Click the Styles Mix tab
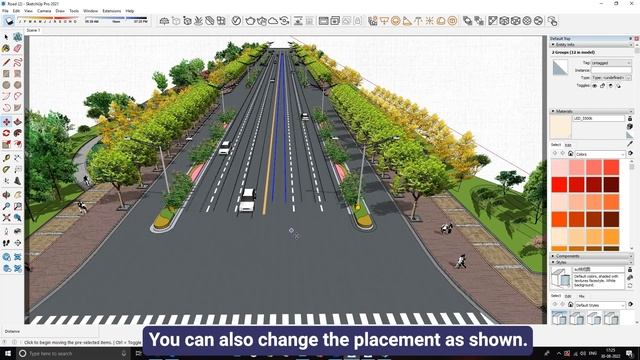Screen dimensions: 640x360 pyautogui.click(x=582, y=296)
